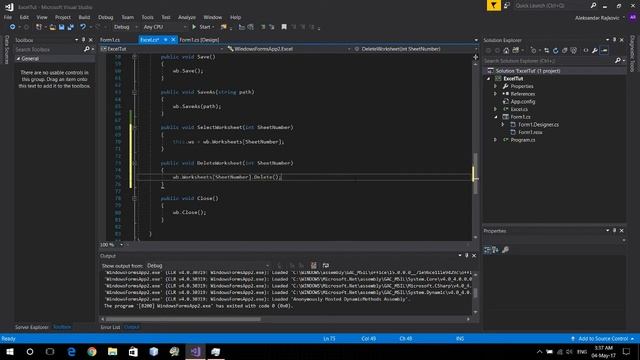Select Excel.cs in Solution Explorer
The image size is (640, 360).
point(519,109)
